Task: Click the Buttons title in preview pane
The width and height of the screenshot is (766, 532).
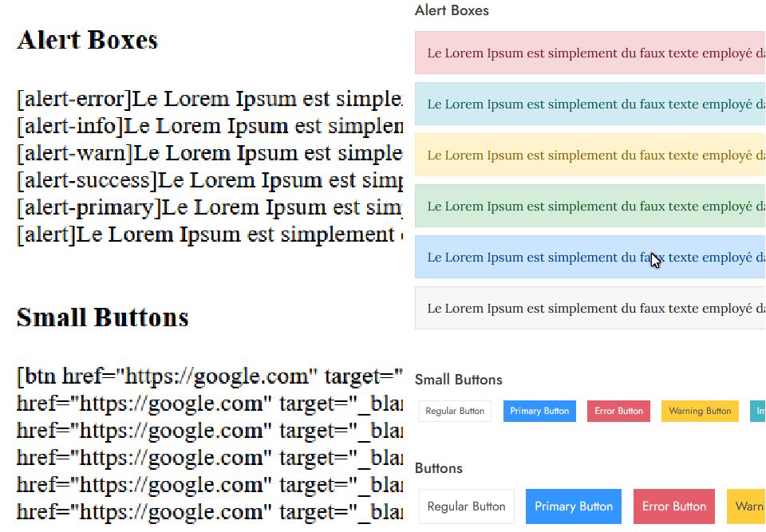Action: point(439,468)
